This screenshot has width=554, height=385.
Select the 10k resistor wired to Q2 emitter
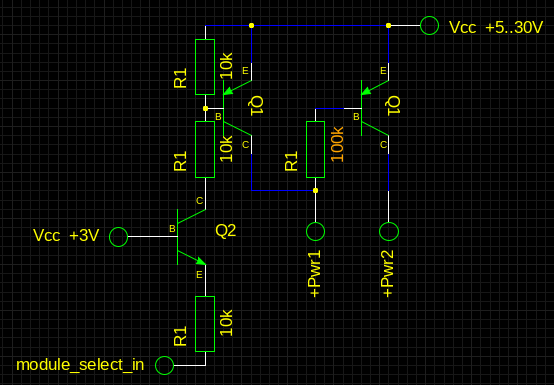pyautogui.click(x=205, y=324)
